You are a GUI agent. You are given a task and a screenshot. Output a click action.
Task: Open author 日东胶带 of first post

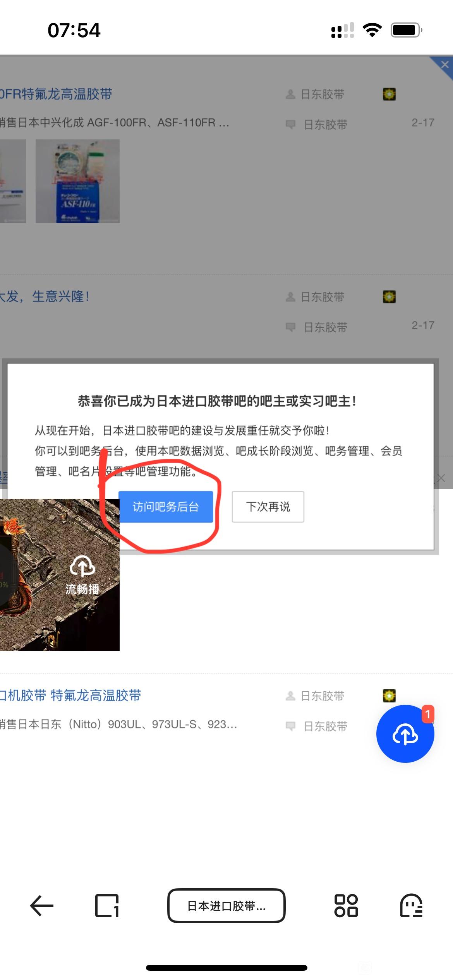322,94
